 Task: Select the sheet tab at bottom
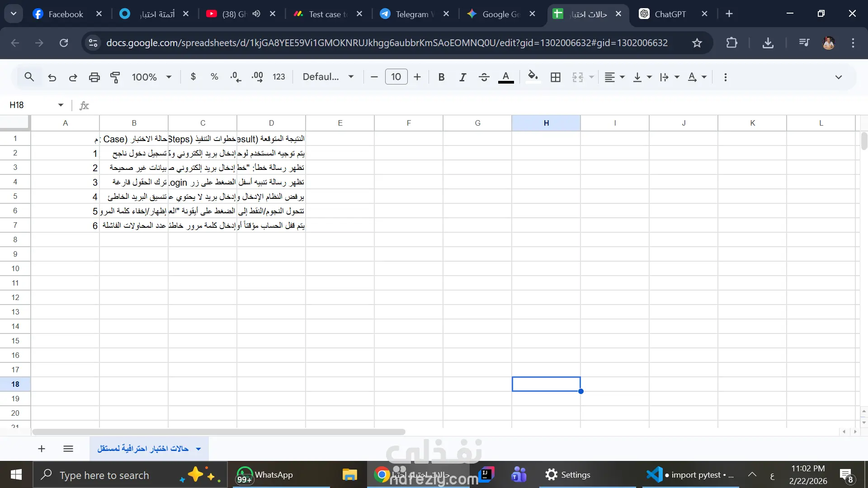click(143, 448)
